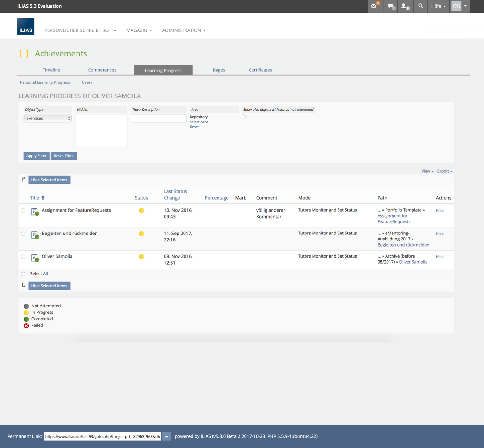The image size is (484, 448).
Task: Click the contacts user icon
Action: [404, 6]
